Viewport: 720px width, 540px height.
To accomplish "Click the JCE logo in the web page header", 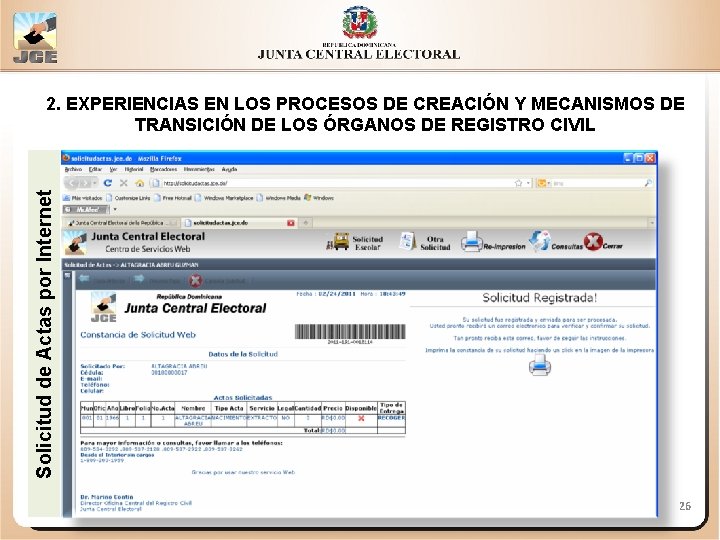I will (75, 242).
